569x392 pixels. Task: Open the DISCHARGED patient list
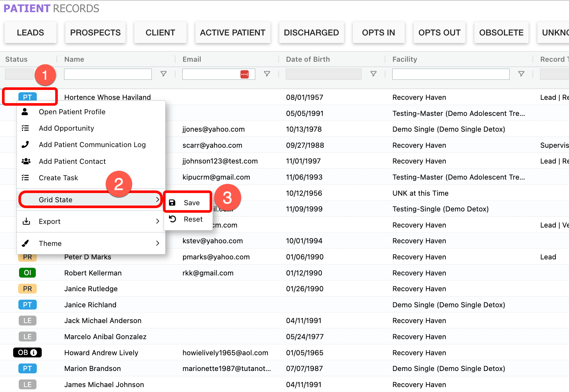tap(311, 32)
